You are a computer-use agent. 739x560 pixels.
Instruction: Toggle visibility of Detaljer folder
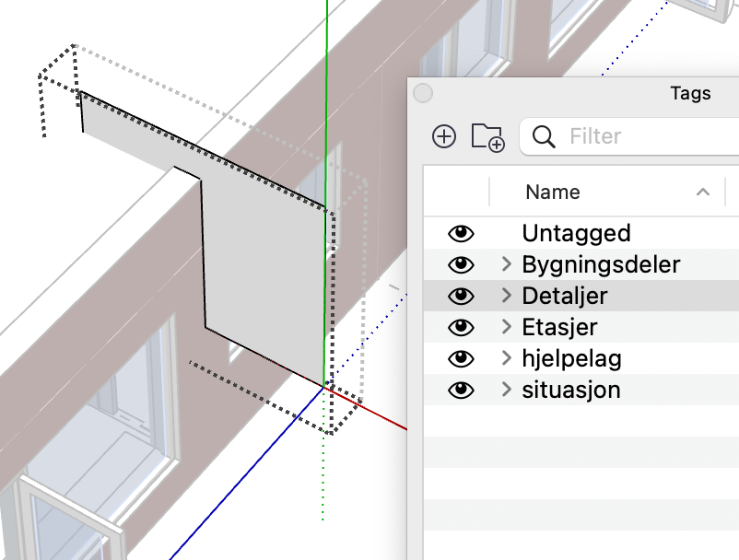[461, 296]
